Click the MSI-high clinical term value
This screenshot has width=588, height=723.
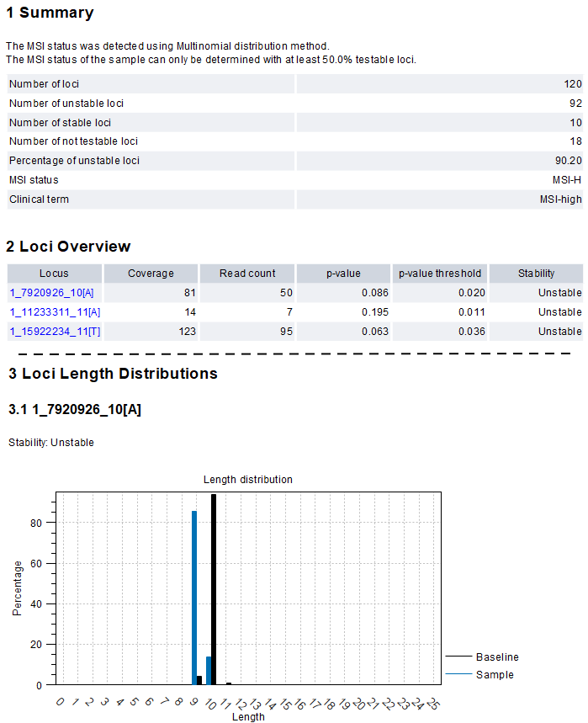tap(561, 199)
